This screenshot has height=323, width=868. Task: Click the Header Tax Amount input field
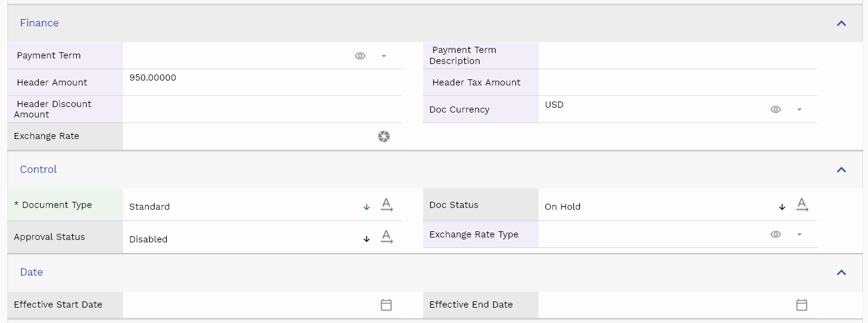[677, 82]
